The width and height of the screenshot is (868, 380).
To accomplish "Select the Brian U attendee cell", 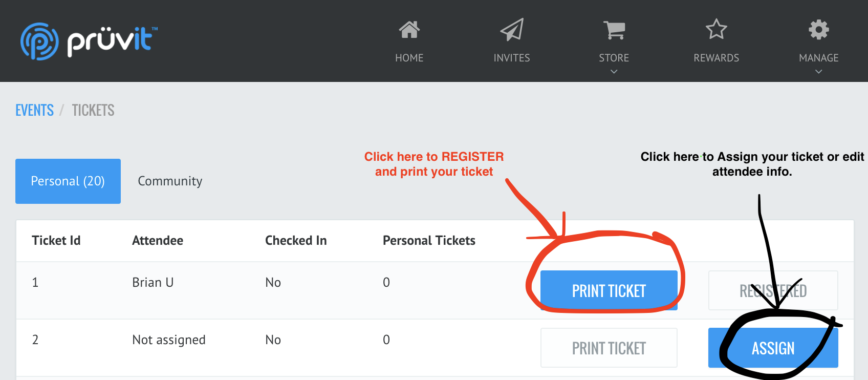I will (x=153, y=283).
